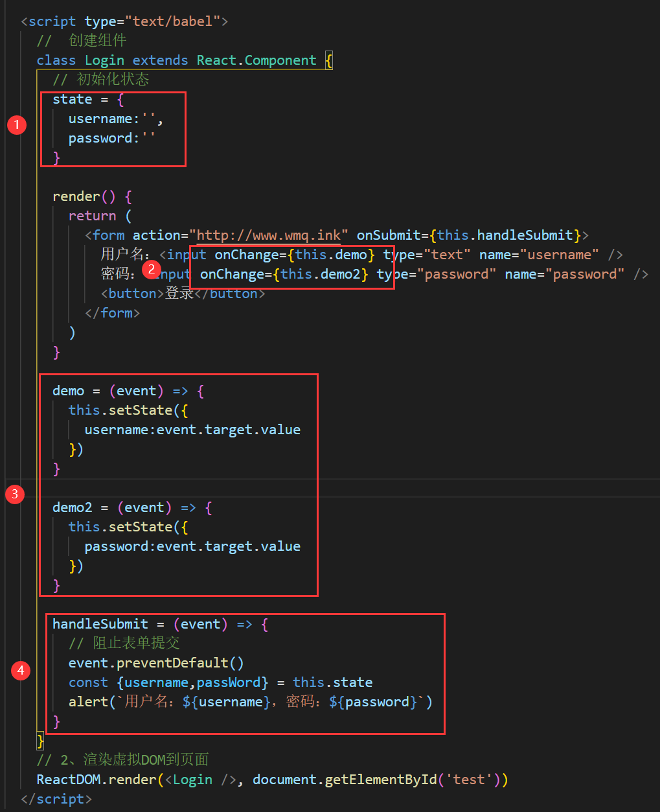Image resolution: width=660 pixels, height=812 pixels.
Task: Click username:event.target.value line
Action: pyautogui.click(x=192, y=430)
